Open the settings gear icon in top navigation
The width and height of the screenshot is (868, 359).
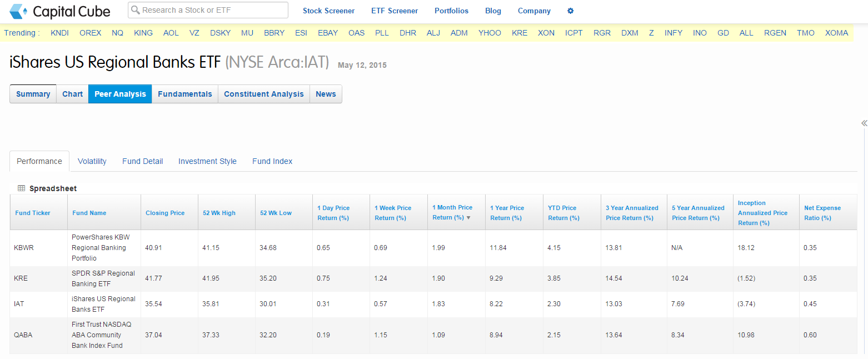(570, 11)
